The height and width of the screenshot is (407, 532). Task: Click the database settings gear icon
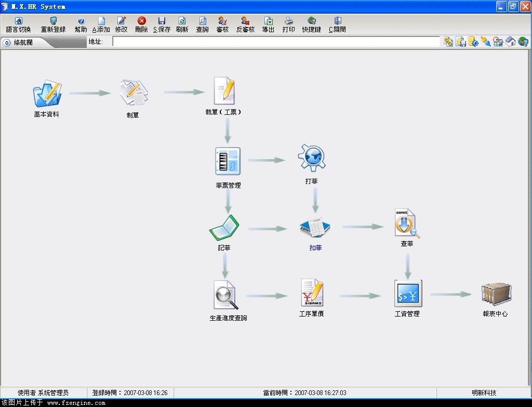coord(473,42)
